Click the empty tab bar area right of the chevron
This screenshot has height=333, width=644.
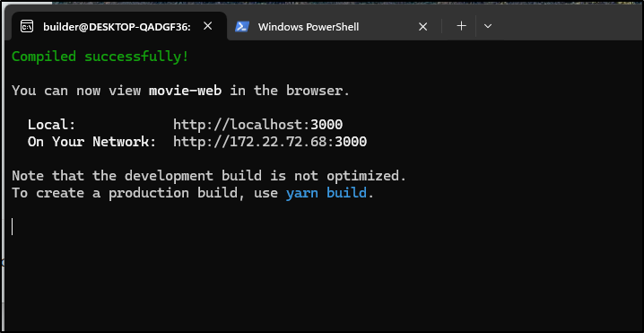click(x=569, y=26)
